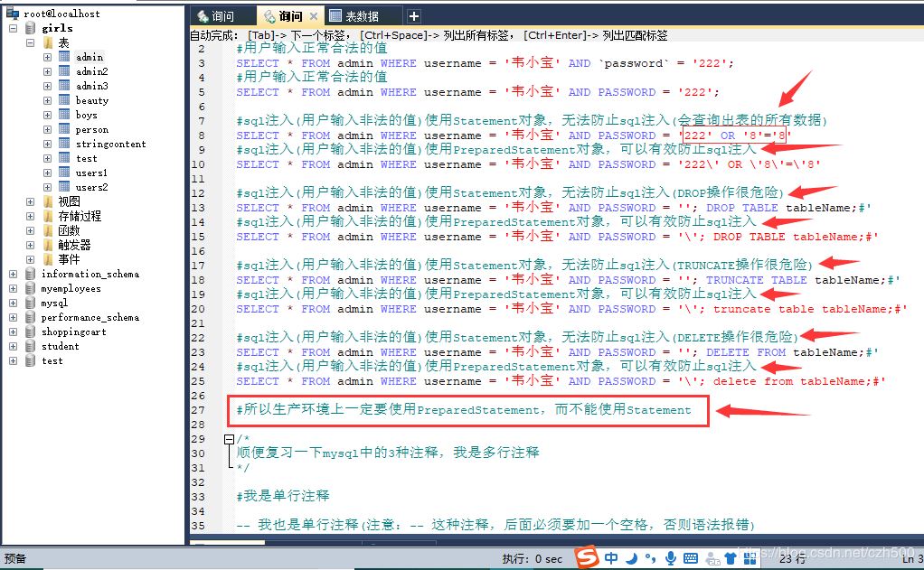Select the student database name
Image resolution: width=924 pixels, height=570 pixels.
tap(60, 346)
